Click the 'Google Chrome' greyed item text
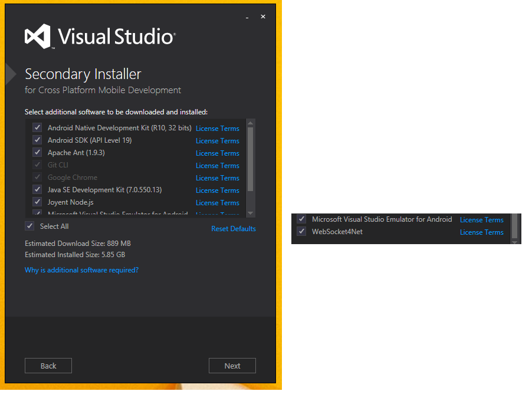The height and width of the screenshot is (401, 532). (x=73, y=178)
